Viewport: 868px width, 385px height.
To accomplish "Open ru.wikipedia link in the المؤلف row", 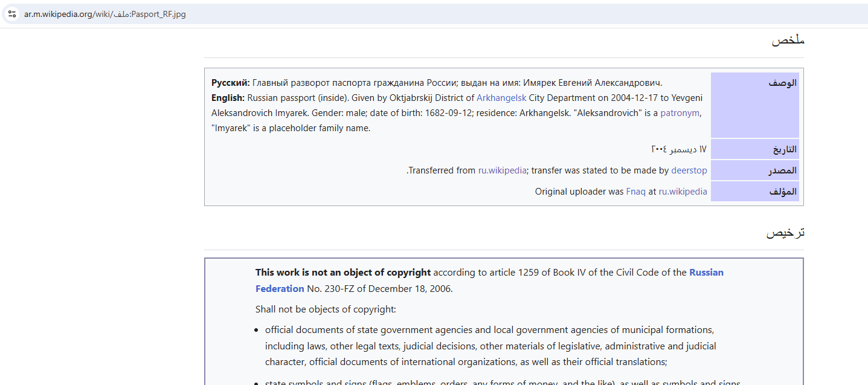I will pos(683,192).
